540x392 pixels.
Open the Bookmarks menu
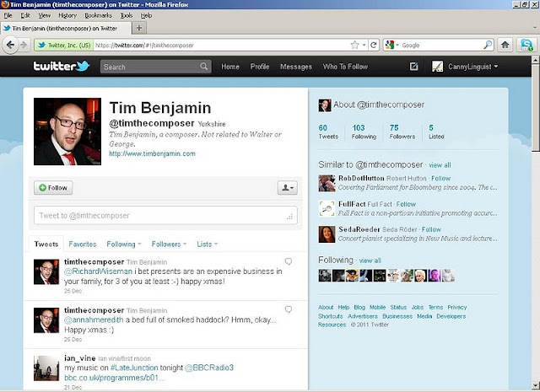98,15
